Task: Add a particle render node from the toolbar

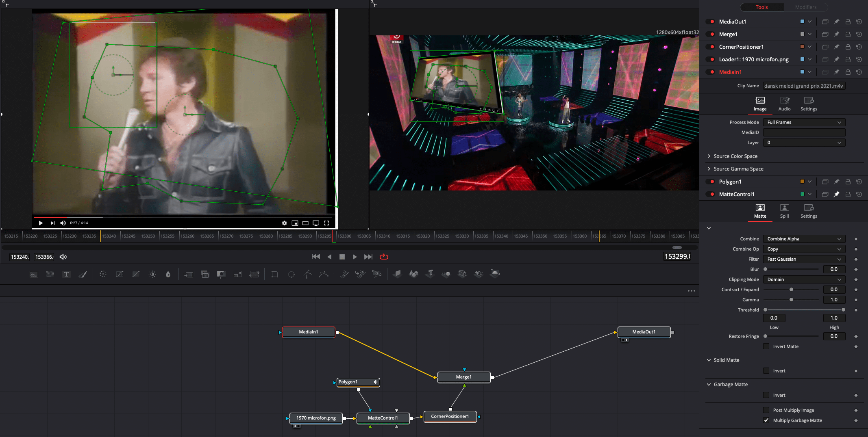Action: point(377,274)
